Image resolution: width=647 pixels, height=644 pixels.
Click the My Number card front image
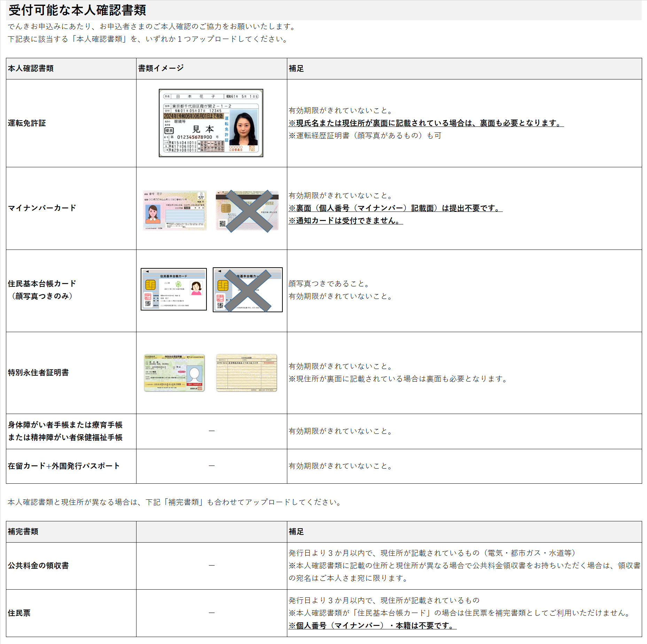pos(175,210)
